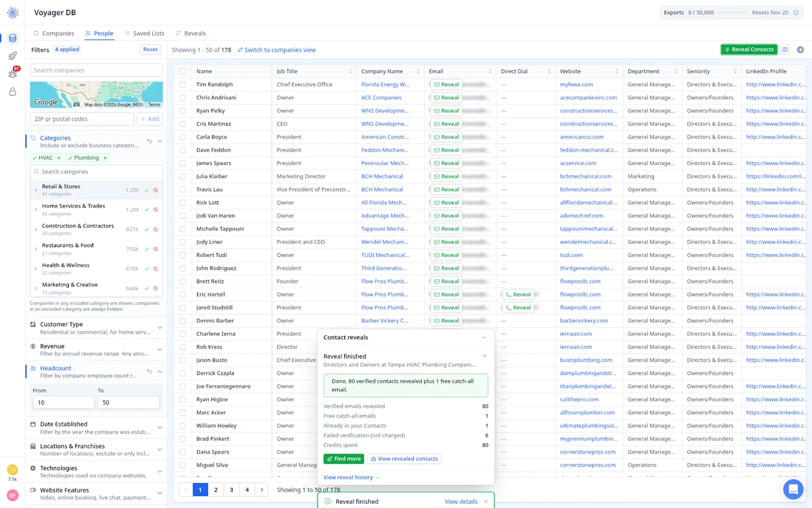Collapse the Contact reveals panel

pyautogui.click(x=484, y=337)
